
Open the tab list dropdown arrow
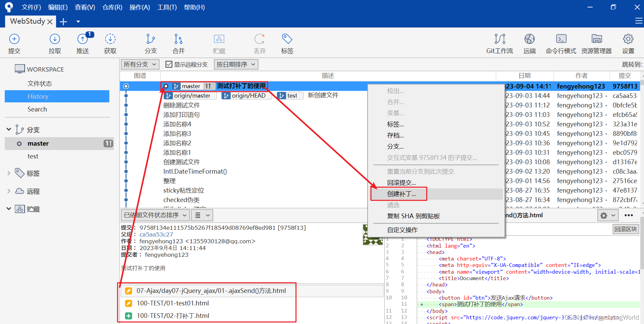pos(78,22)
